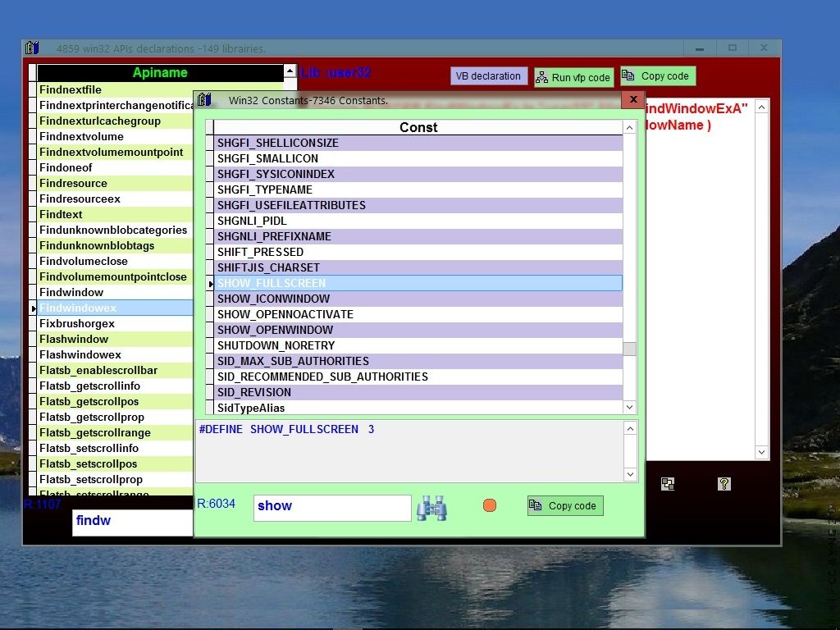This screenshot has height=630, width=840.
Task: Click the VB declaration button
Action: [488, 75]
